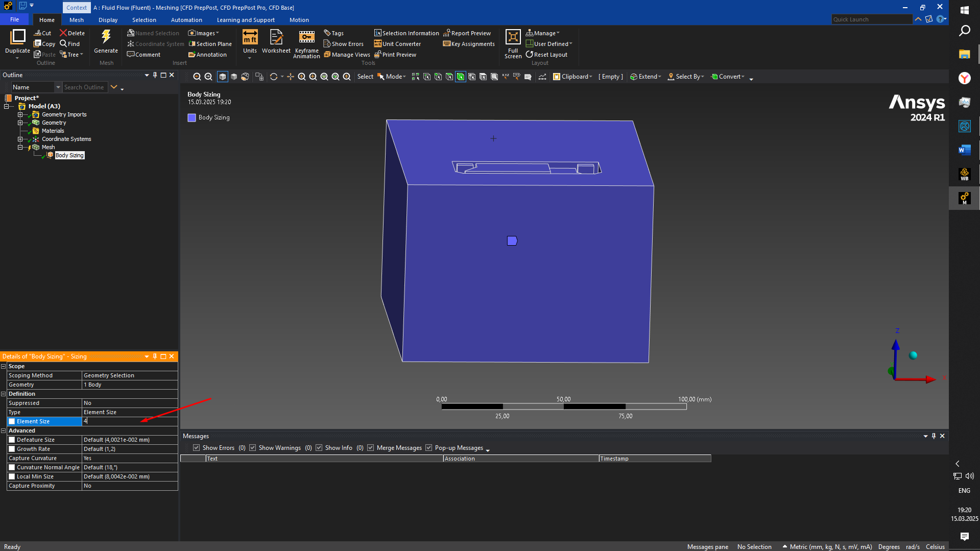Screen dimensions: 980x551
Task: Open Windows File Explorer on taskbar
Action: point(964,54)
